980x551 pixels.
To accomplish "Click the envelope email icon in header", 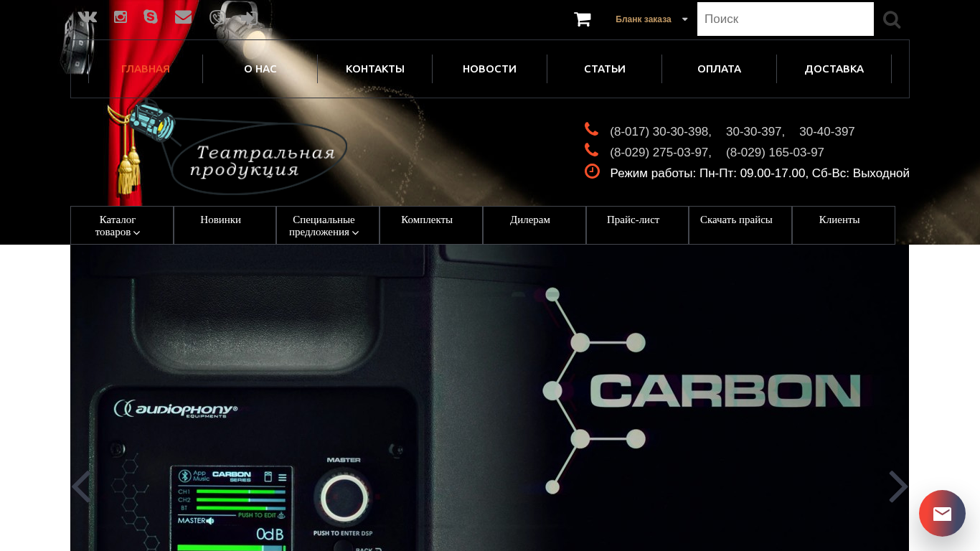I will 183,17.
